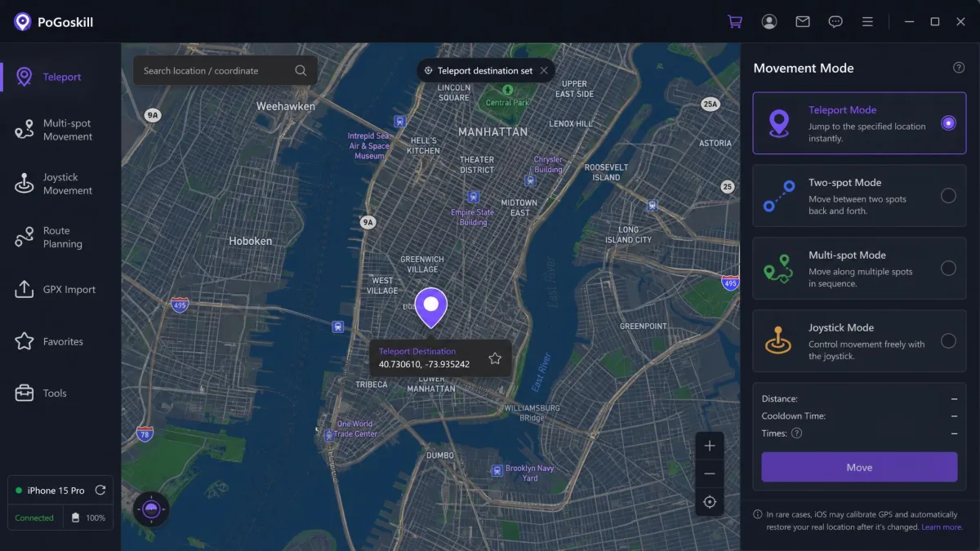Open the shopping cart icon
980x551 pixels.
[735, 22]
